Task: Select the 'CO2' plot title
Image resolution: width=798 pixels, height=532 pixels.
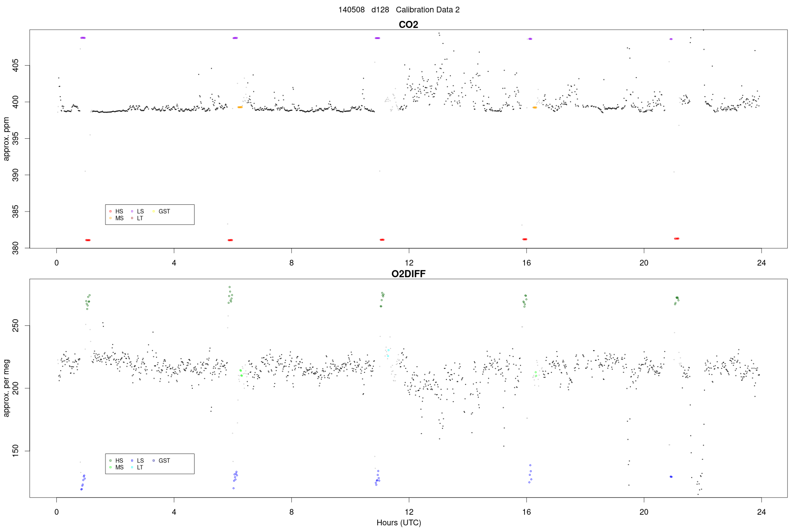Action: pyautogui.click(x=408, y=25)
